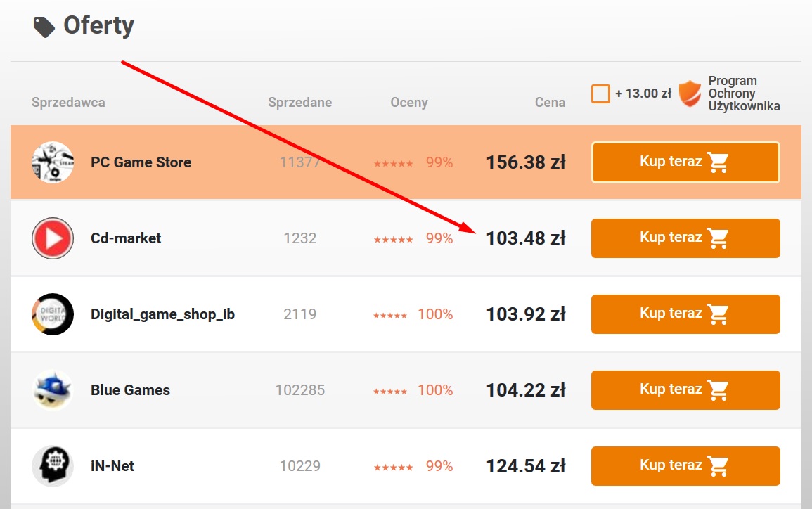Click sold count 10229

click(x=299, y=466)
